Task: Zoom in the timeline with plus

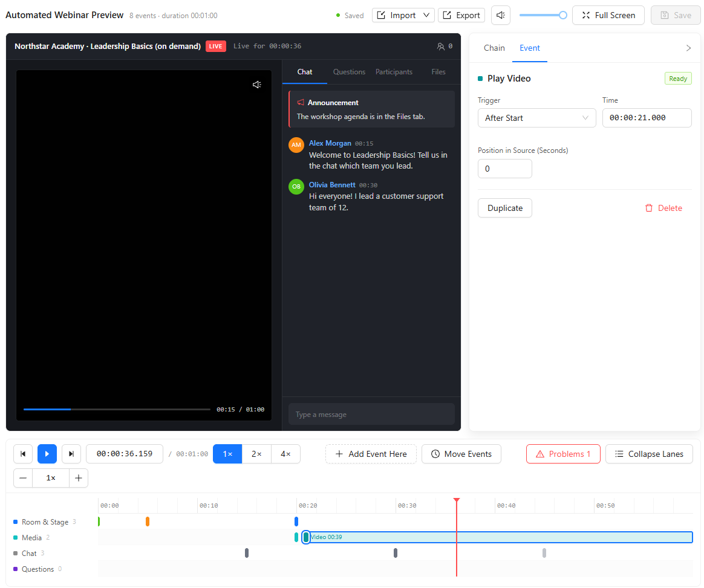Action: [79, 478]
